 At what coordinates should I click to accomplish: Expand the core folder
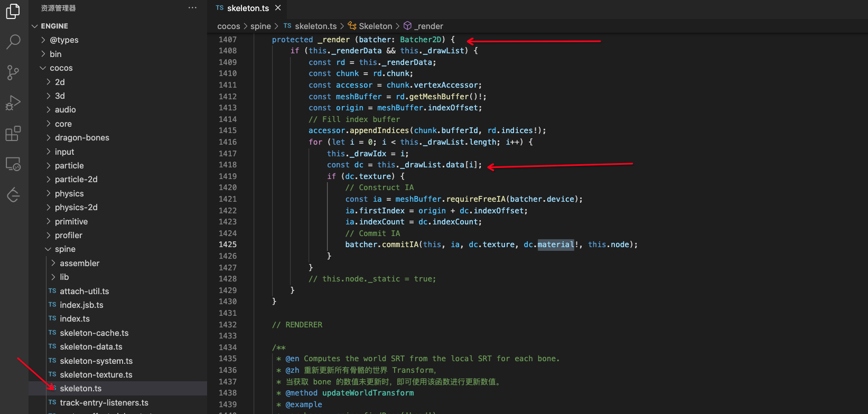pos(49,124)
